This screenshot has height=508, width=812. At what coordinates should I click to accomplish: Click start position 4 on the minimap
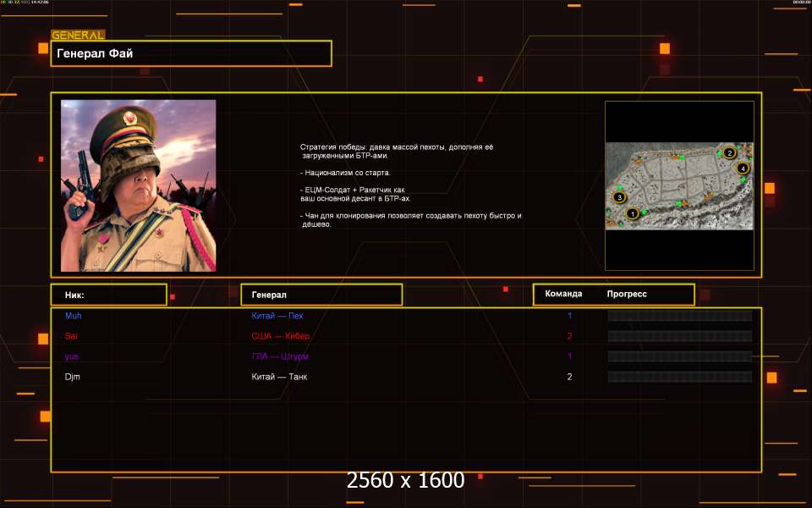click(743, 168)
